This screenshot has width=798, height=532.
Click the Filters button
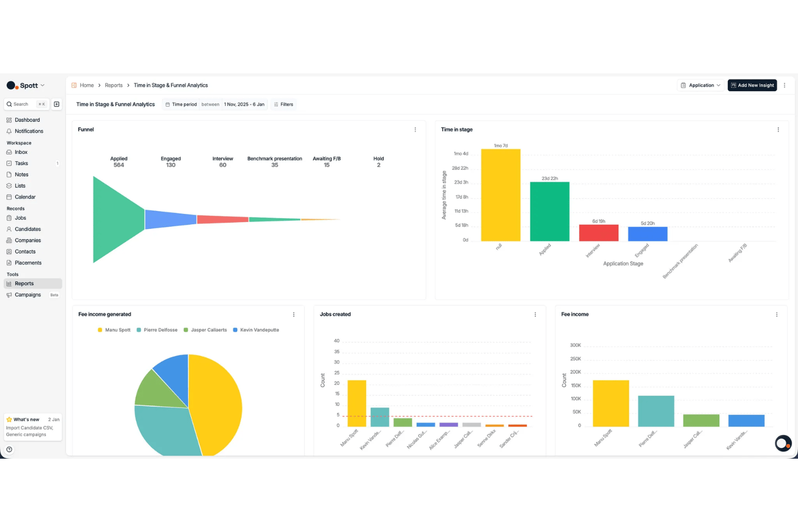click(284, 104)
